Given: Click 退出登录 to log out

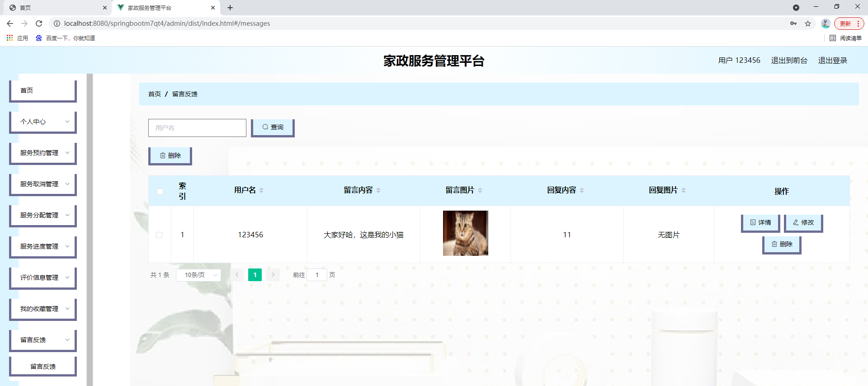Looking at the screenshot, I should (x=832, y=60).
